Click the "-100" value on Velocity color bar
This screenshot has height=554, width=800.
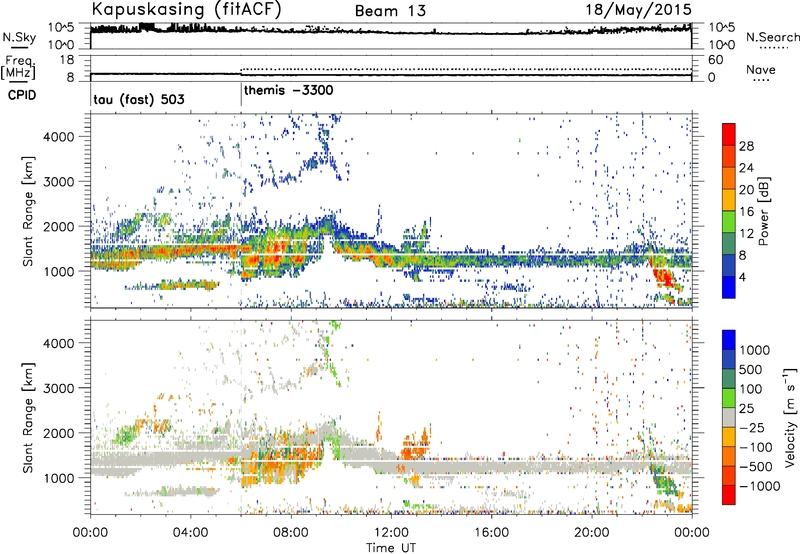point(755,447)
